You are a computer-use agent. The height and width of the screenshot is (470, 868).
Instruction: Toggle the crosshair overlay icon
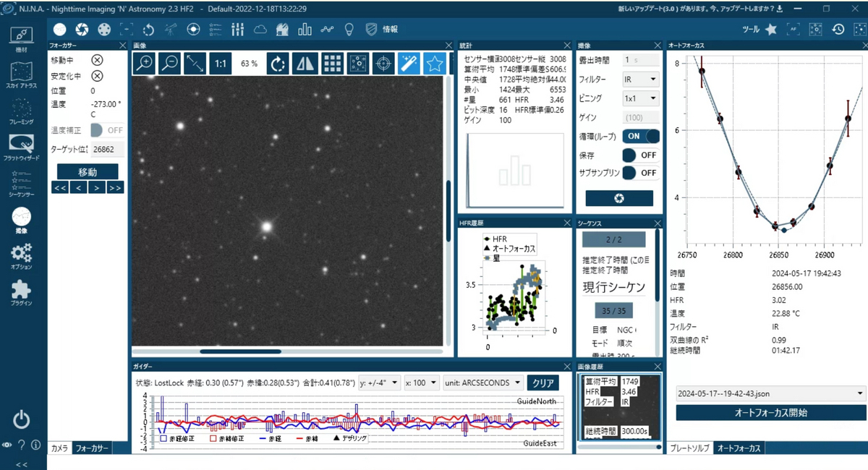tap(383, 64)
